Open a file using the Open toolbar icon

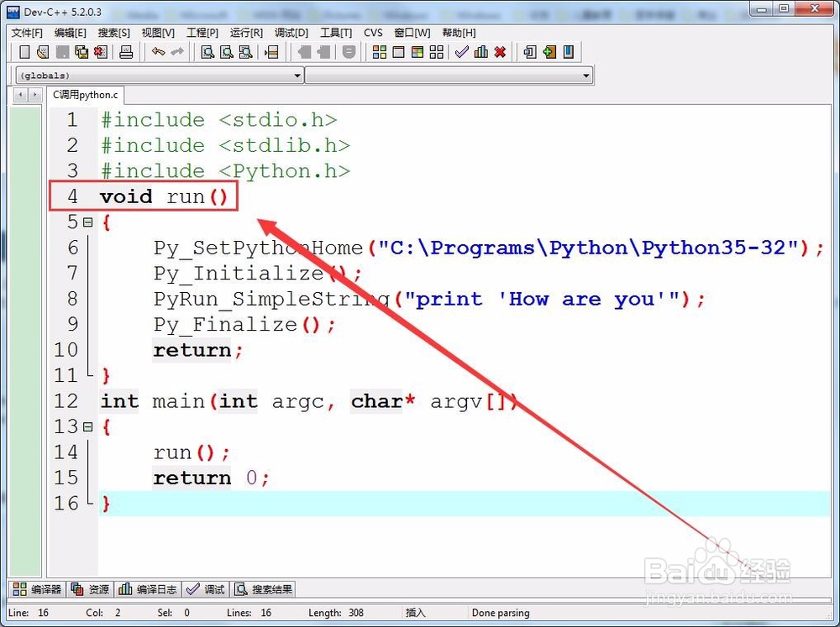point(42,52)
